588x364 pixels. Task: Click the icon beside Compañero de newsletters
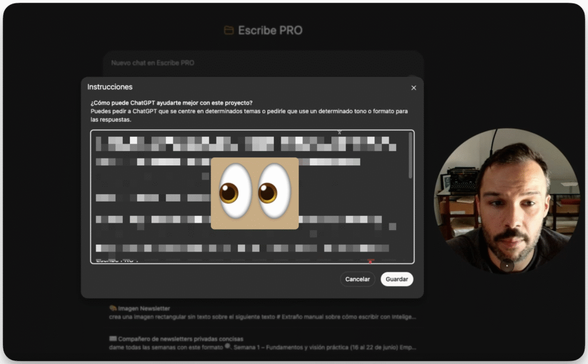point(113,339)
